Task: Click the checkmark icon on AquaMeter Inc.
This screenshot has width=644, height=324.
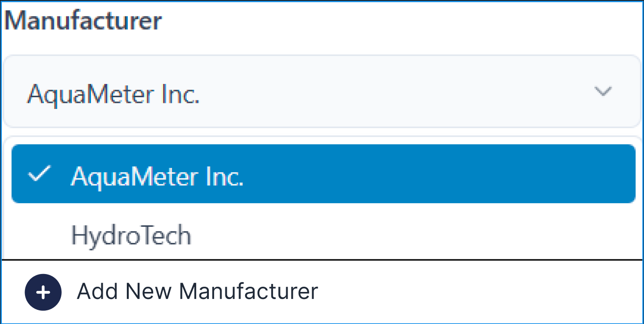Action: coord(39,174)
